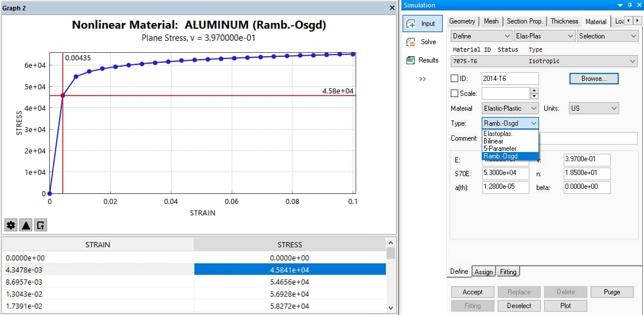Open the Elas-Plas dropdown
The height and width of the screenshot is (315, 644).
point(544,36)
